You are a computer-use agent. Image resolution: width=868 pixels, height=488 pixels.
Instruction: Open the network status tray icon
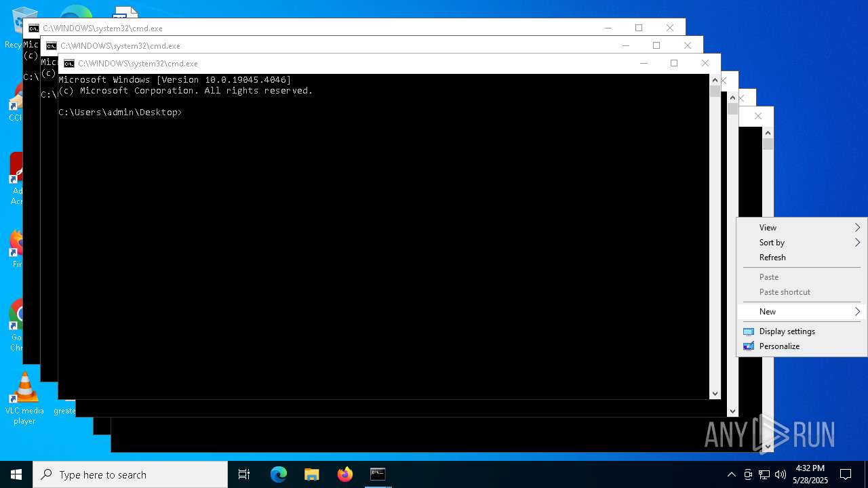click(x=764, y=474)
